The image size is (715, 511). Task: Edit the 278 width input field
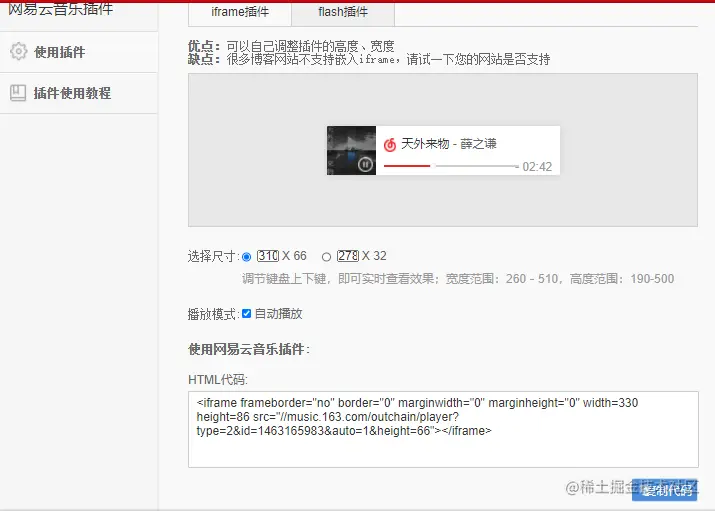(x=348, y=256)
